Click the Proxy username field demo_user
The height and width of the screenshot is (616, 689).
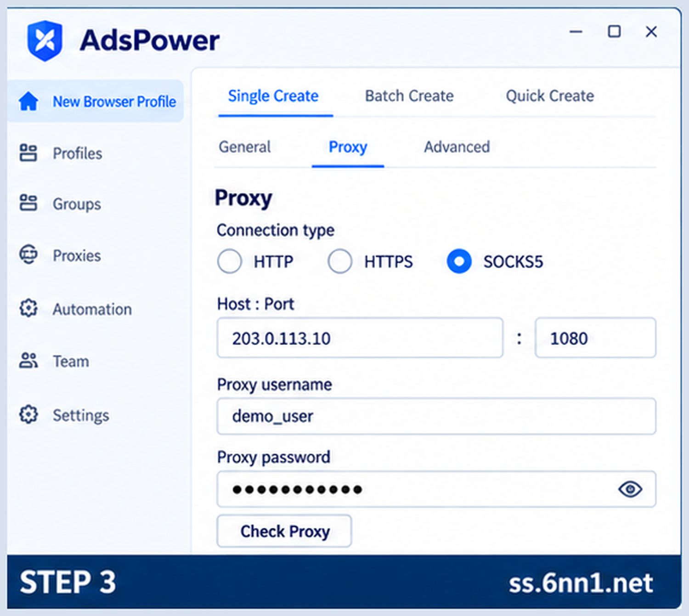pos(436,416)
